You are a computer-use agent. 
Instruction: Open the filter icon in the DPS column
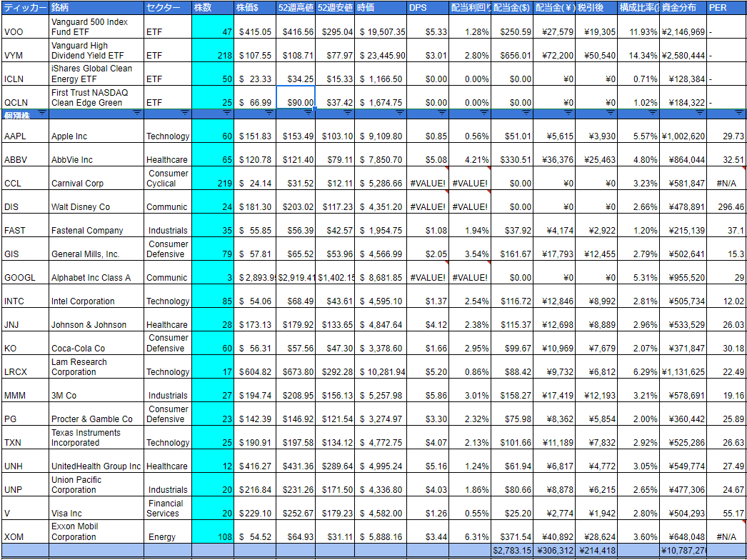(x=441, y=112)
